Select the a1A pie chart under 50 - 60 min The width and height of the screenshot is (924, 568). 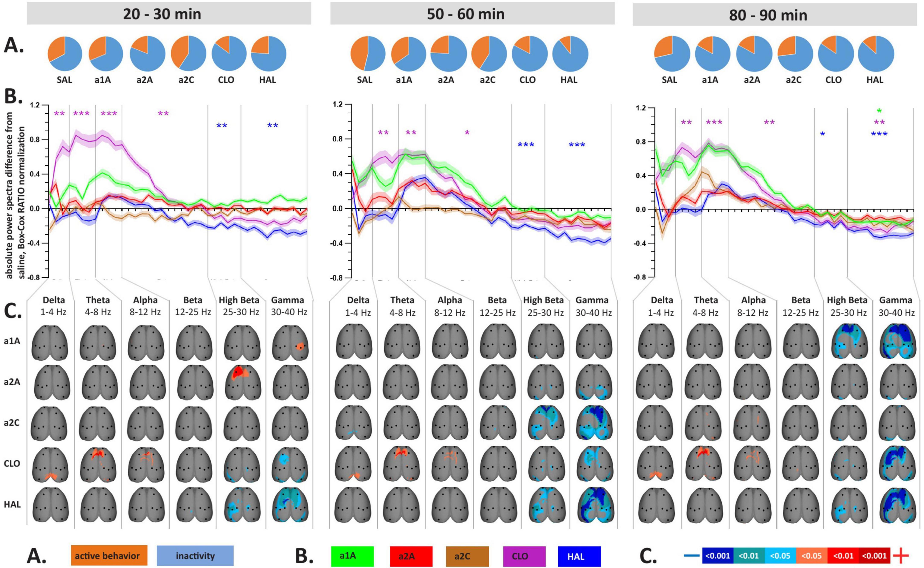pyautogui.click(x=409, y=54)
